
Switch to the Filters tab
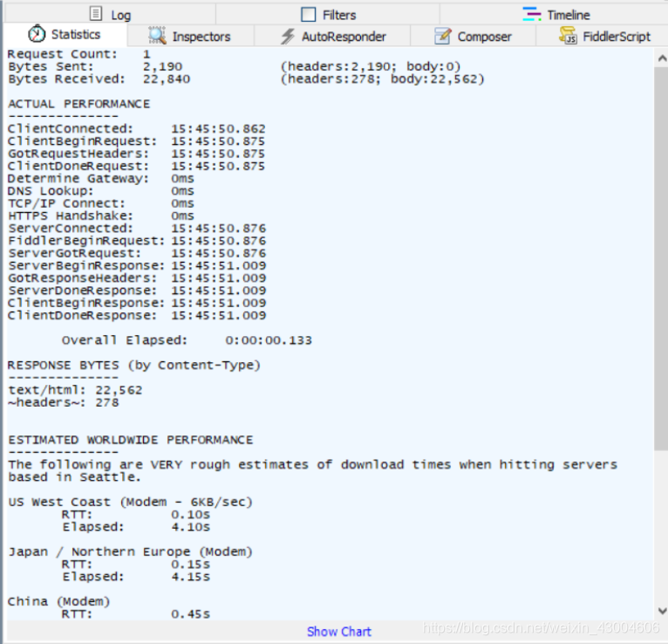coord(328,15)
